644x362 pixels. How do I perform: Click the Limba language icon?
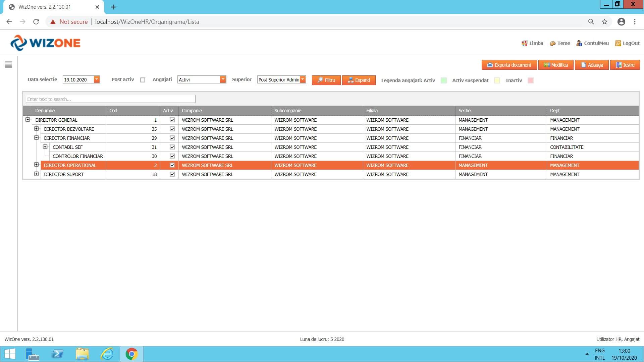click(524, 43)
